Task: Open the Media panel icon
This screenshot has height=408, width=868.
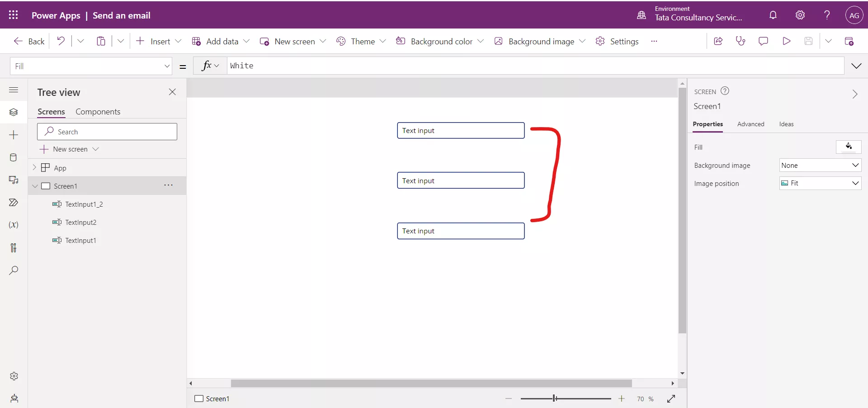Action: pos(14,180)
